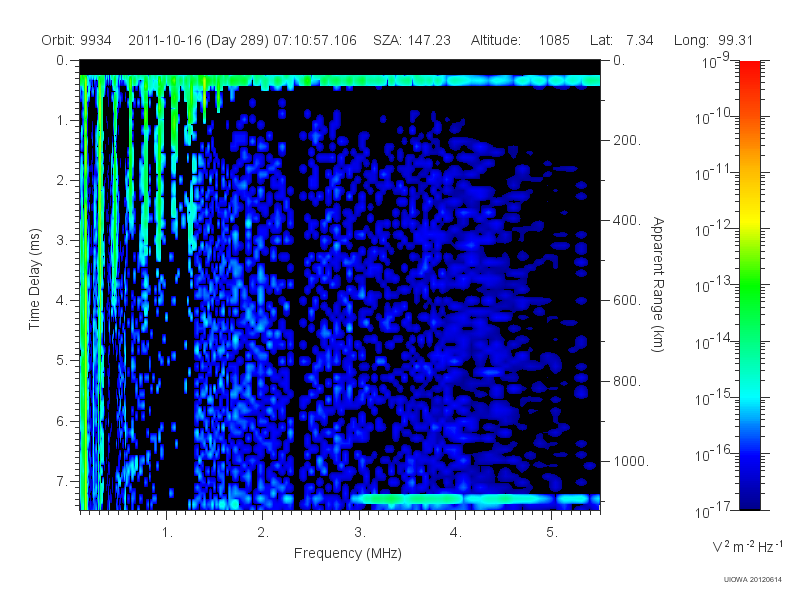Click the 'Altitude:' header label

tap(495, 40)
